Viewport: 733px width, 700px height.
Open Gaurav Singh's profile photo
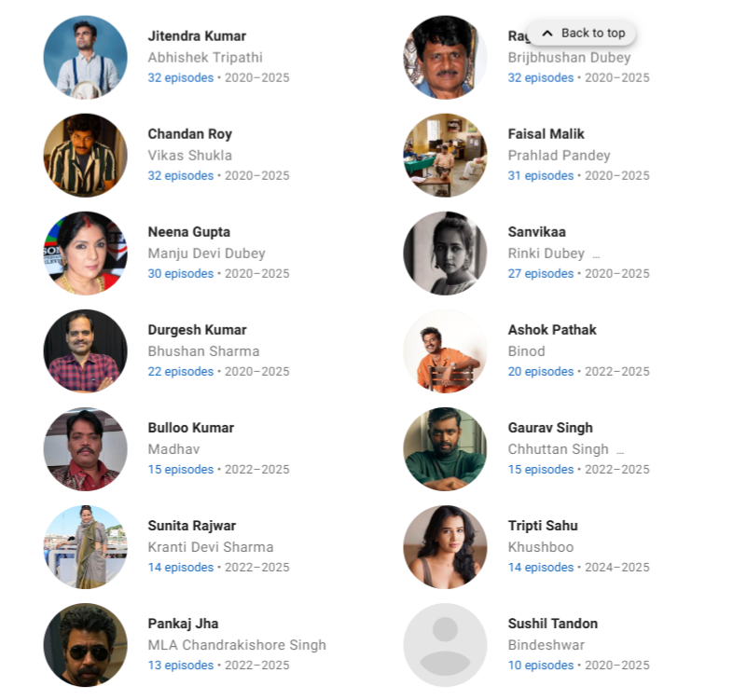pos(445,449)
